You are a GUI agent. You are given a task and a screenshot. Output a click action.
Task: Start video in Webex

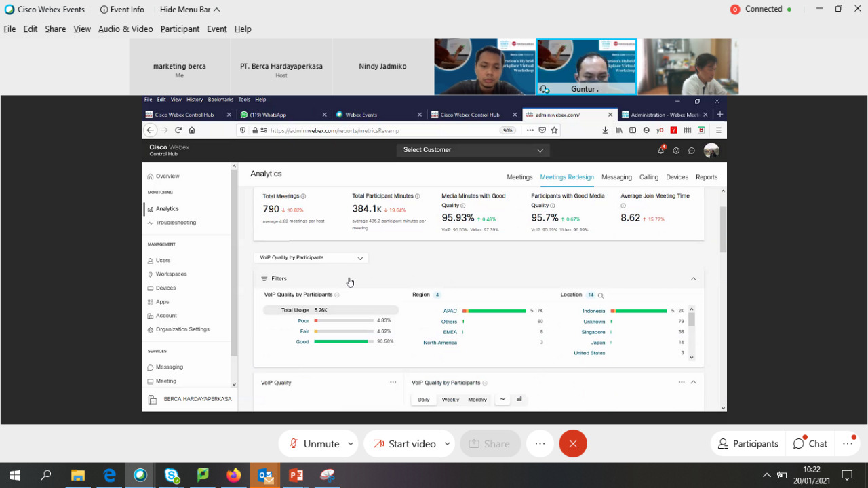405,444
